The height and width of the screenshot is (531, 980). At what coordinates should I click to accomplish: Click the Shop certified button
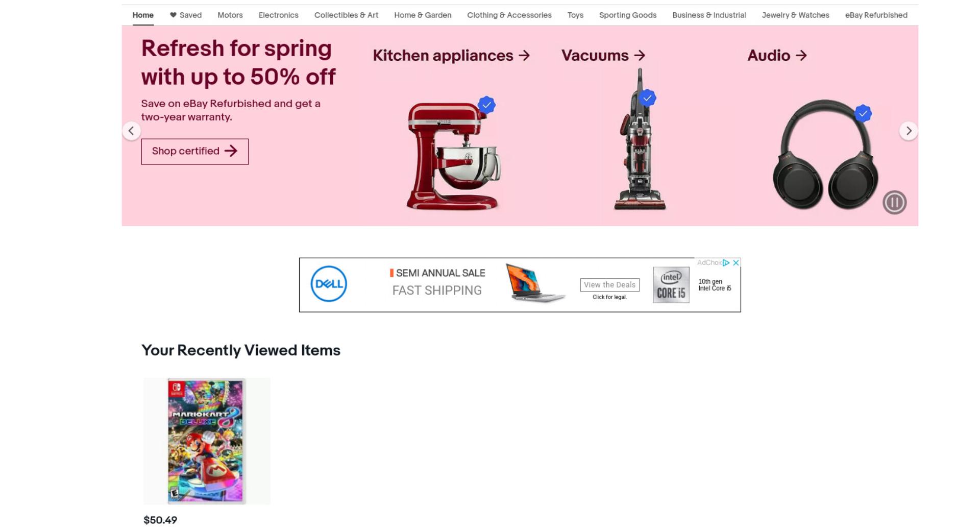pyautogui.click(x=195, y=152)
